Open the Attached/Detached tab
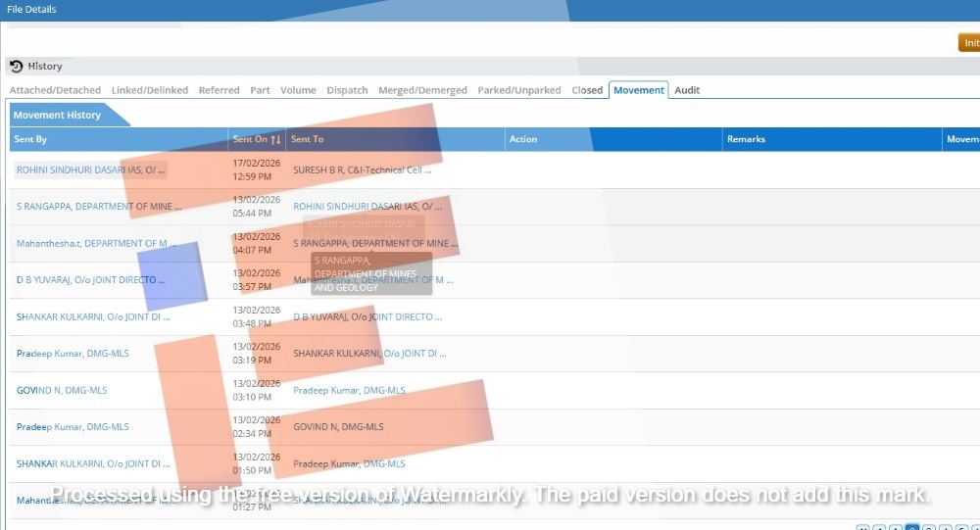Viewport: 980px width, 530px height. (55, 90)
